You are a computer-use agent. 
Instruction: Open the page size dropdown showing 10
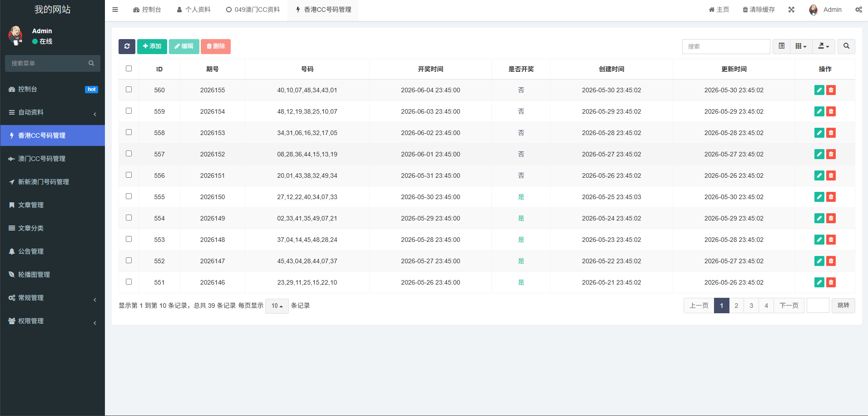click(277, 306)
